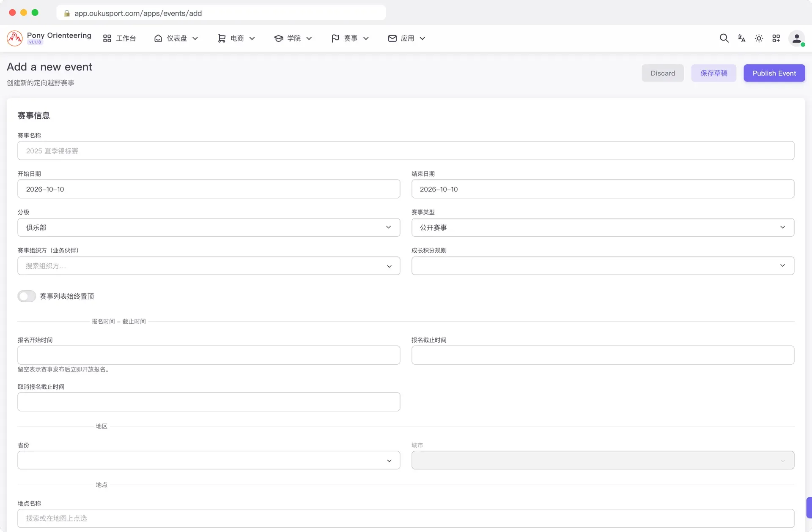Click the Publish Event button

pos(774,73)
